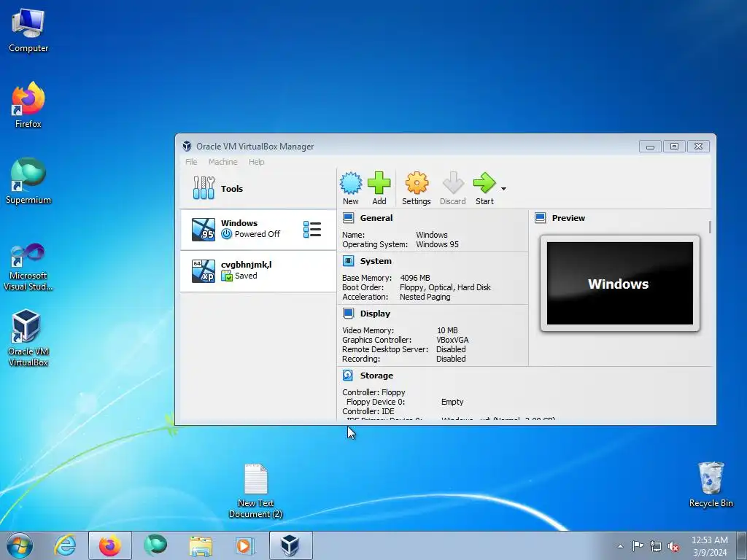Open the Windows Start orb

(20, 545)
